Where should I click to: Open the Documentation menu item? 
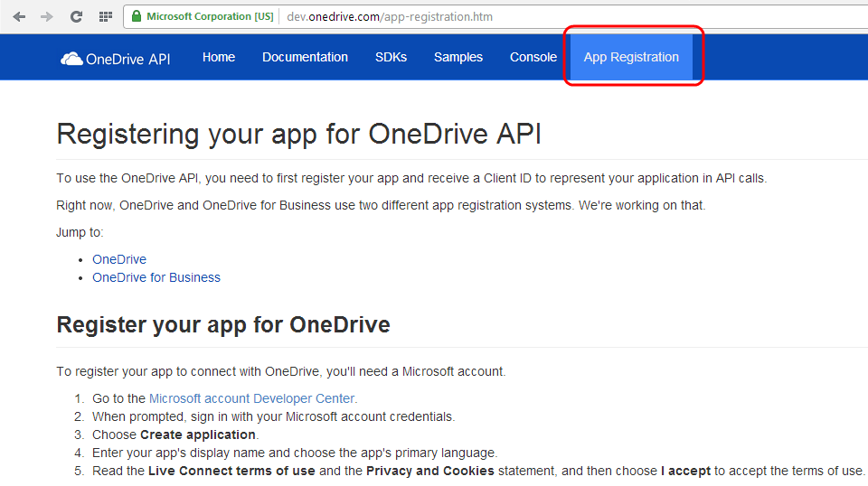(305, 57)
